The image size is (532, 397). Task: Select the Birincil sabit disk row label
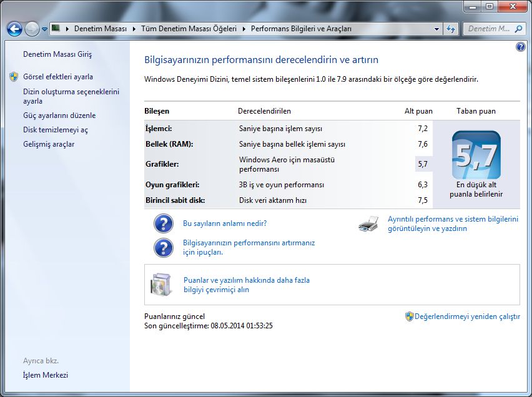pyautogui.click(x=175, y=200)
